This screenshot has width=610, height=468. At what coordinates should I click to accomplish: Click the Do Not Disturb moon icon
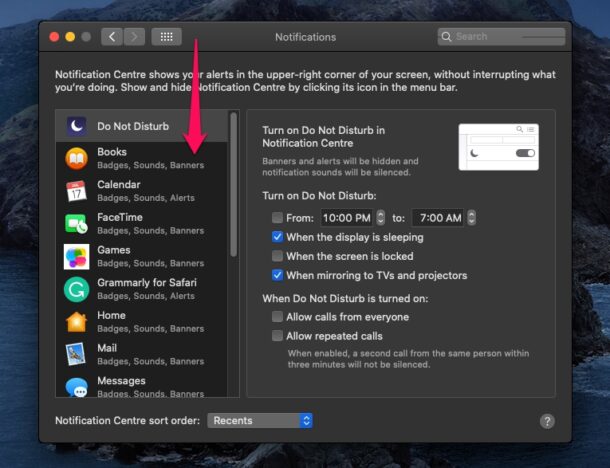76,126
